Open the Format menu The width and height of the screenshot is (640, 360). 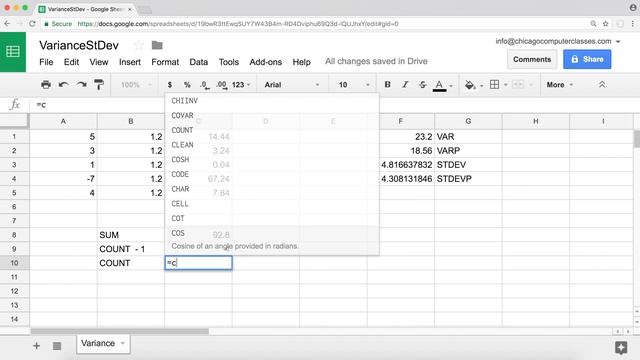click(165, 62)
